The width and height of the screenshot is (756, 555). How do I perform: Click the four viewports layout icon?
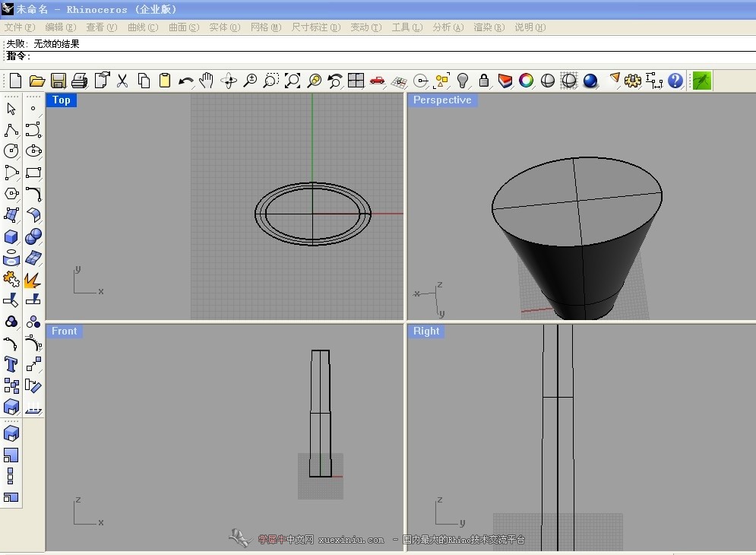pyautogui.click(x=356, y=81)
